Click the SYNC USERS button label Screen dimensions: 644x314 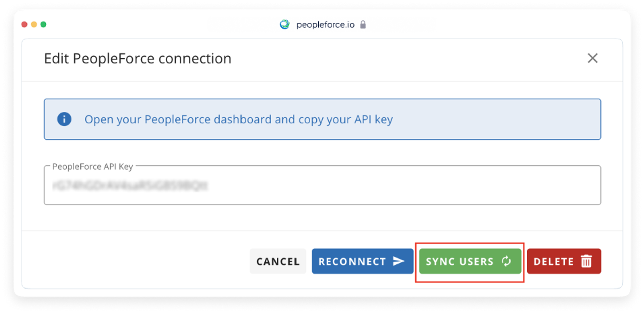[x=460, y=262]
